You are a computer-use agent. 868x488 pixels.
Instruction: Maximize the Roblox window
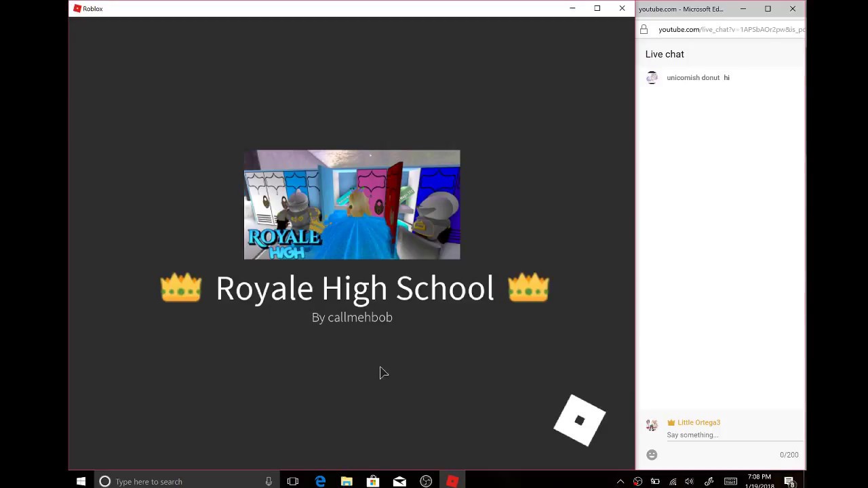pyautogui.click(x=597, y=9)
